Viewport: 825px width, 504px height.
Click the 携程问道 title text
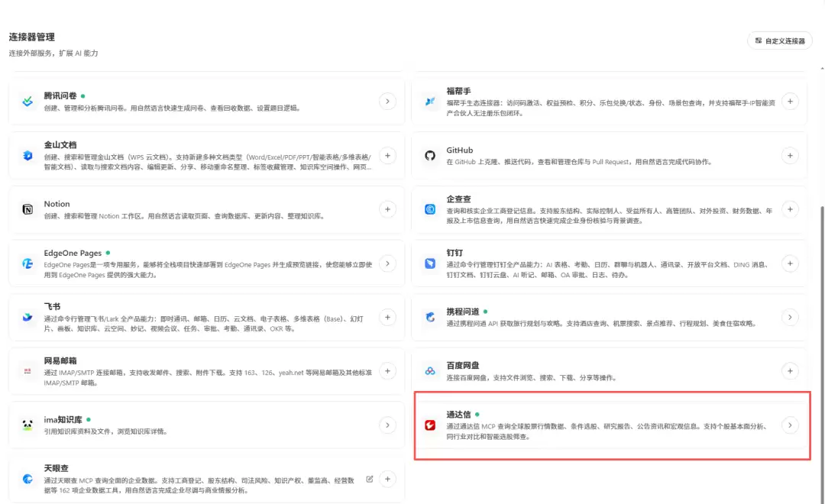[462, 312]
